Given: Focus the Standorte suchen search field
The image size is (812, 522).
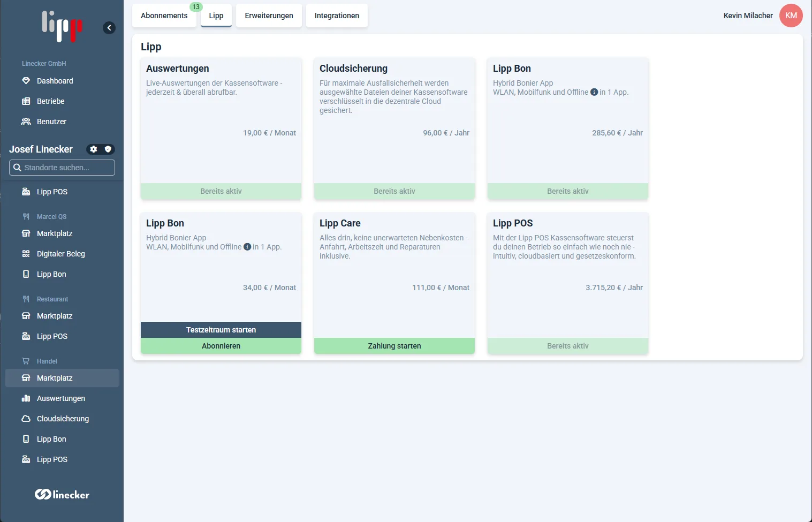Looking at the screenshot, I should click(62, 168).
